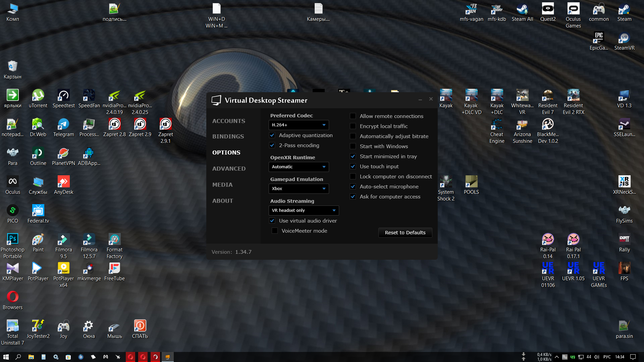Toggle Start minimized in tray checkbox

353,156
